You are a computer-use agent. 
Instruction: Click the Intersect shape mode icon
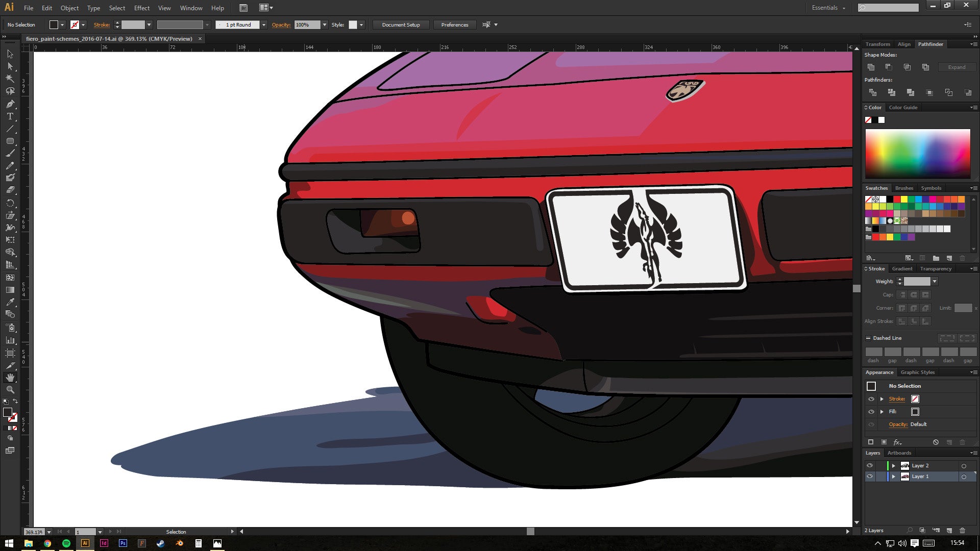coord(907,67)
